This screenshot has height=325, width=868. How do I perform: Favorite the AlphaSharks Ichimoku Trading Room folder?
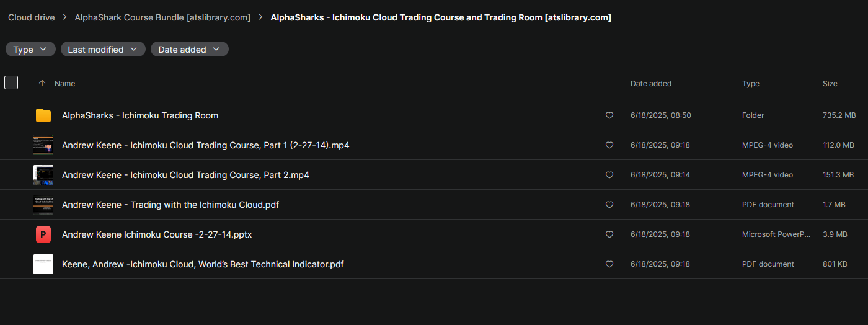pos(609,115)
